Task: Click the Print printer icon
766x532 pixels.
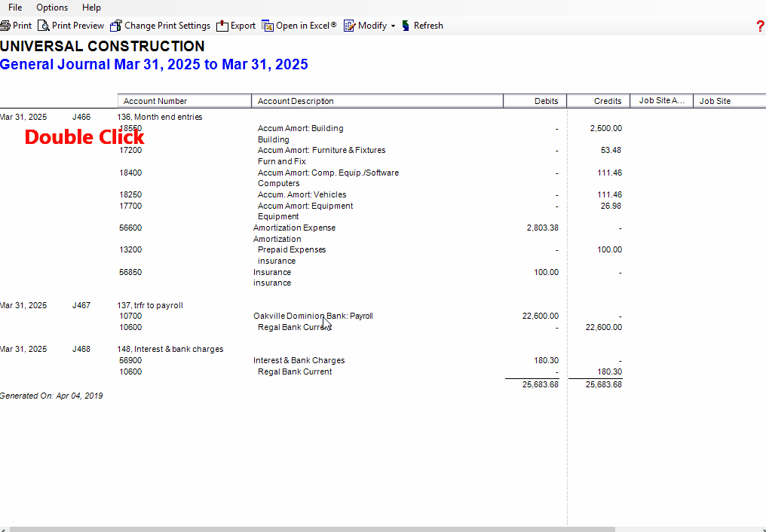Action: [5, 26]
